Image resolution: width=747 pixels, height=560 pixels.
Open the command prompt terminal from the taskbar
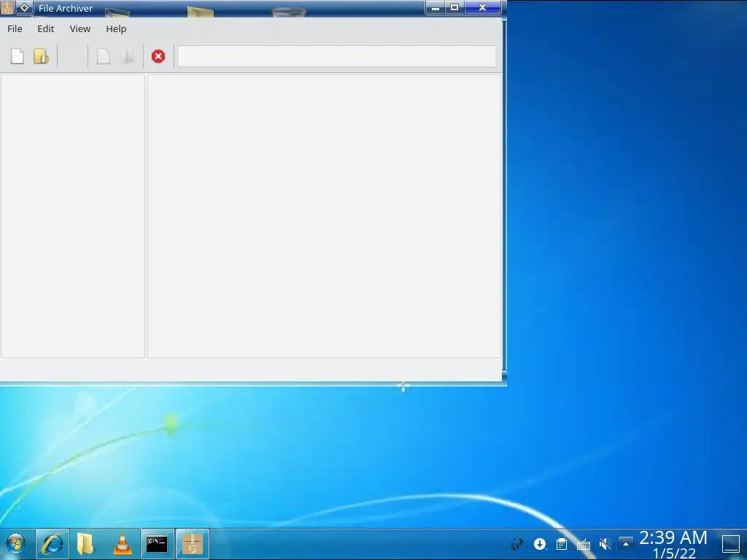pyautogui.click(x=157, y=544)
